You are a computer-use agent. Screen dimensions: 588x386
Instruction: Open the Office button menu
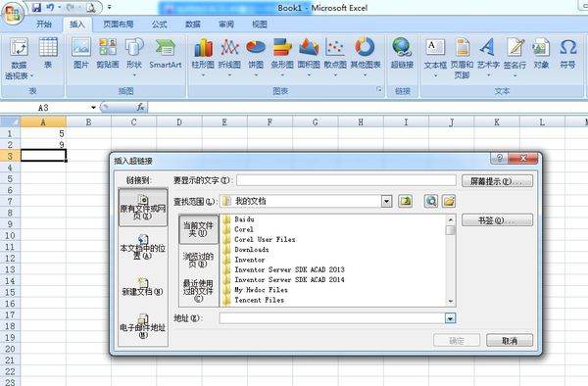point(13,14)
